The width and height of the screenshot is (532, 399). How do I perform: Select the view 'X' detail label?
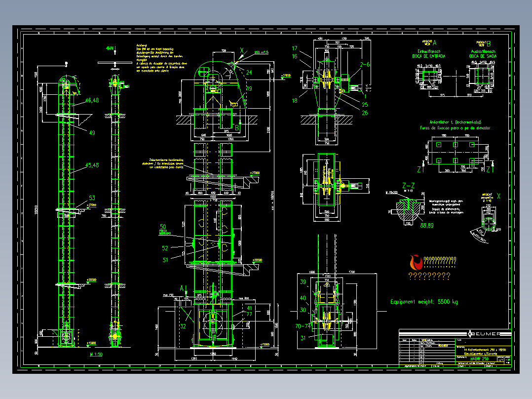[x=498, y=196]
